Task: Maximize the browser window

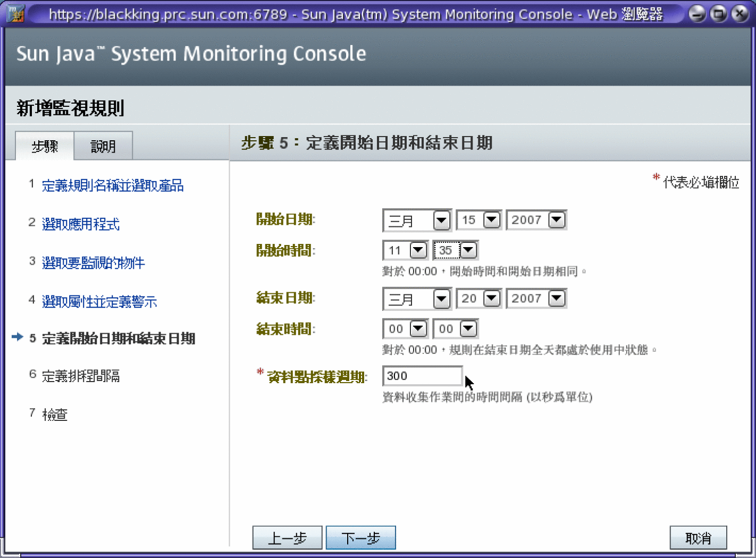Action: coord(719,14)
